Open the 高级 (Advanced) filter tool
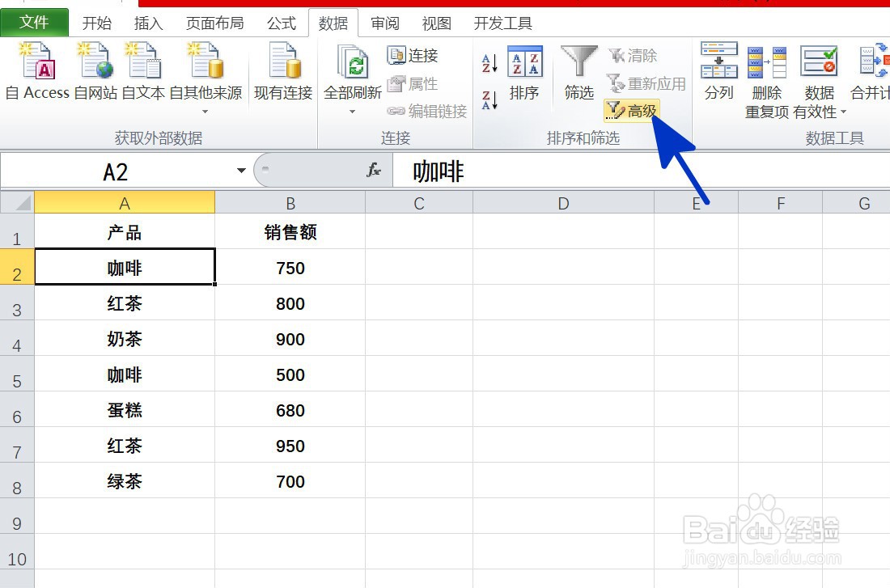 point(632,110)
